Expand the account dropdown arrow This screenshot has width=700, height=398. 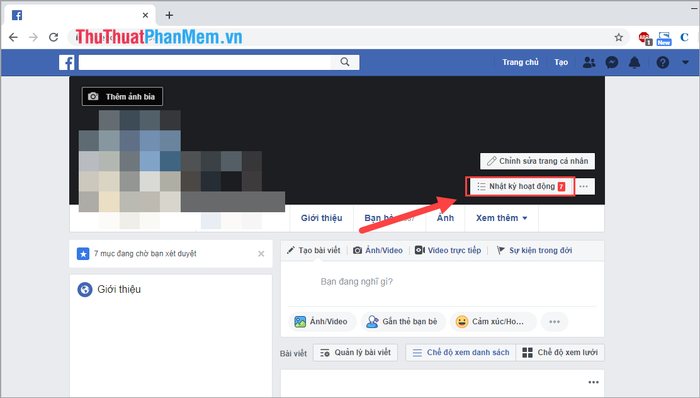685,62
